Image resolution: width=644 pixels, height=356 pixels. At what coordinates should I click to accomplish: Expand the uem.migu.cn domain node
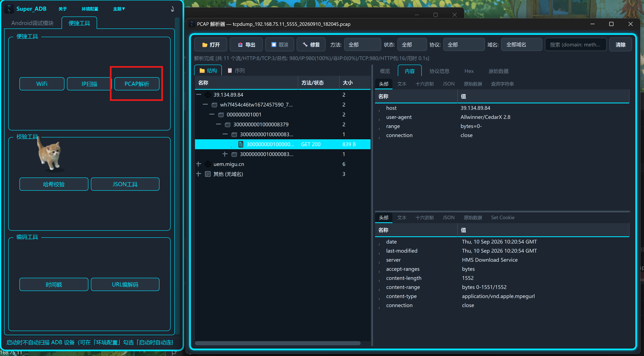tap(199, 164)
